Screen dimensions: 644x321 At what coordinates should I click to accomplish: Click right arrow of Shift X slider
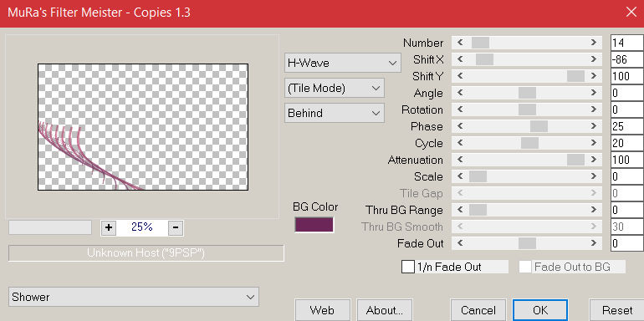[x=594, y=59]
